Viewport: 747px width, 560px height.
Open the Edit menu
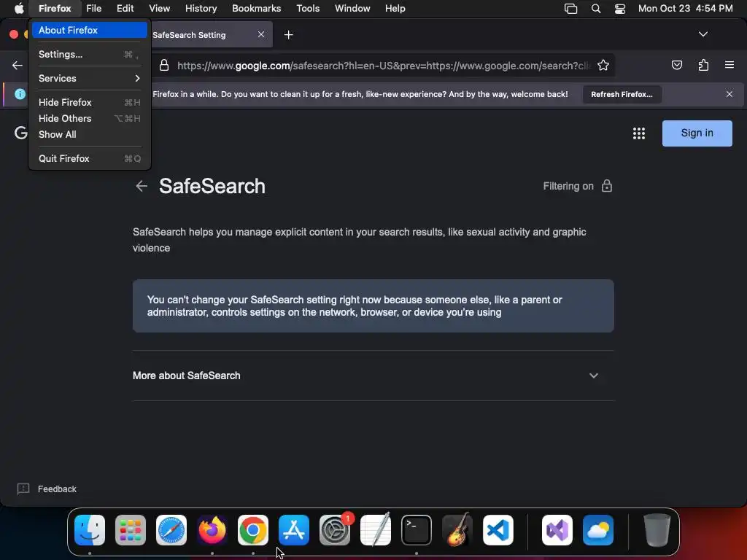[125, 8]
